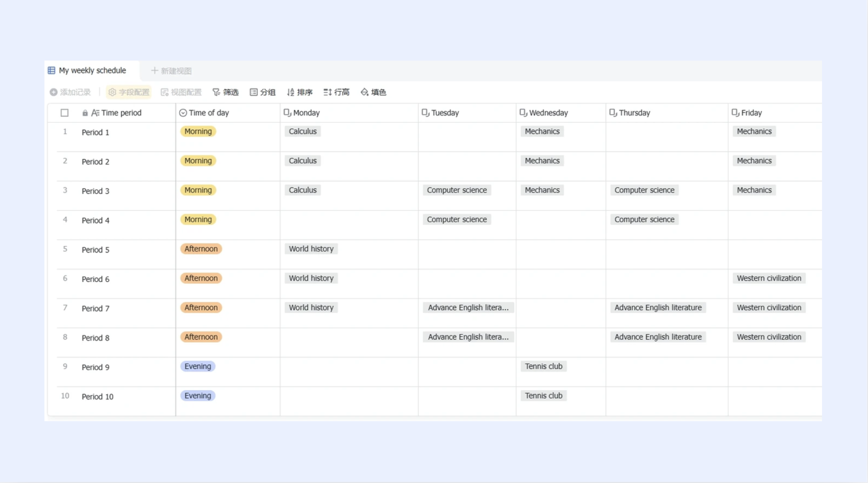Click the text-type icon beside Time period
Image resolution: width=868 pixels, height=483 pixels.
click(x=95, y=113)
